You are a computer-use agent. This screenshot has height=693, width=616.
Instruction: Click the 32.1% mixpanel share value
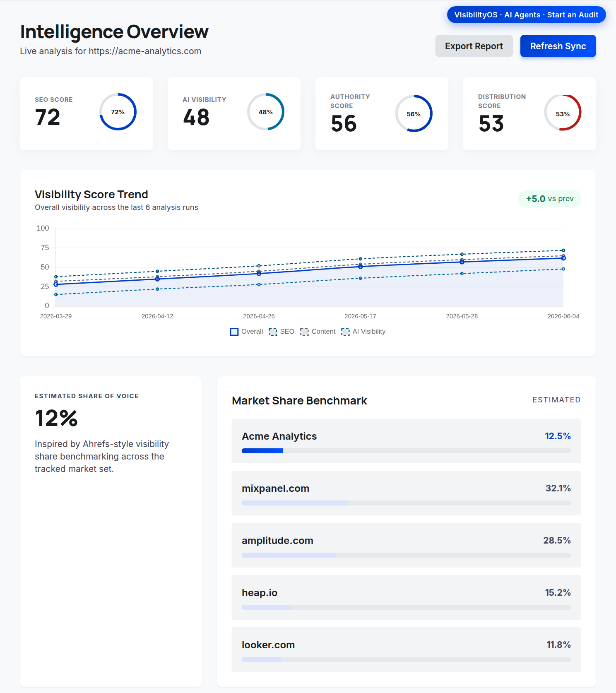click(x=558, y=488)
